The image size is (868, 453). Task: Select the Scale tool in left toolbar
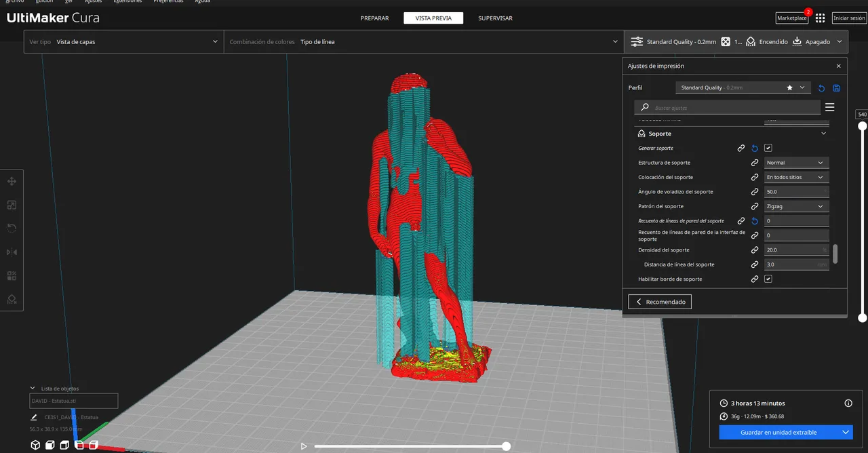12,205
